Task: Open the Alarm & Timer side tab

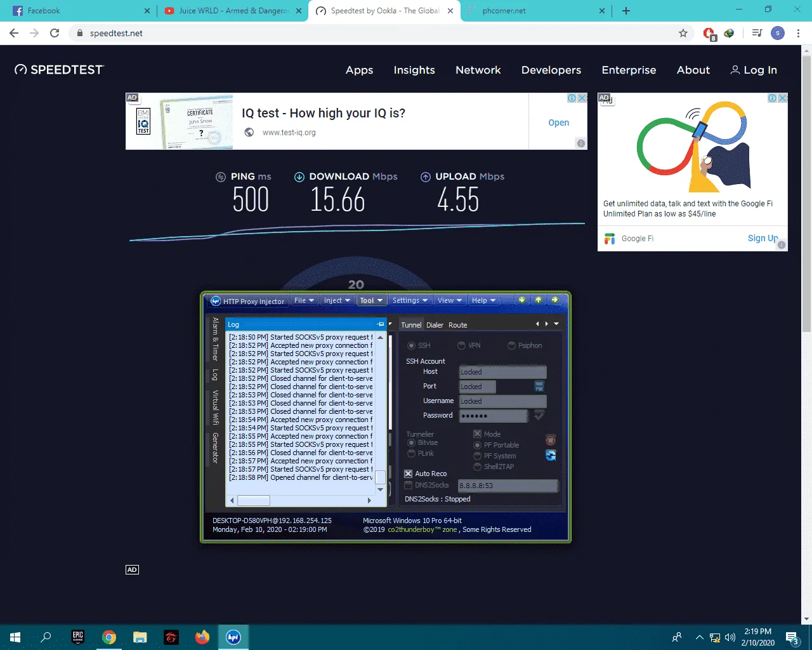Action: (x=216, y=339)
